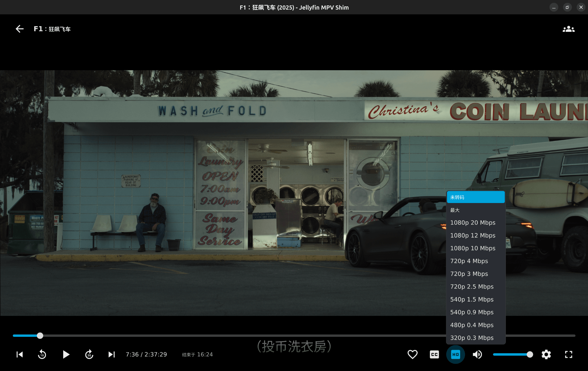Viewport: 588px width, 371px height.
Task: Rewind 10 seconds
Action: click(42, 354)
